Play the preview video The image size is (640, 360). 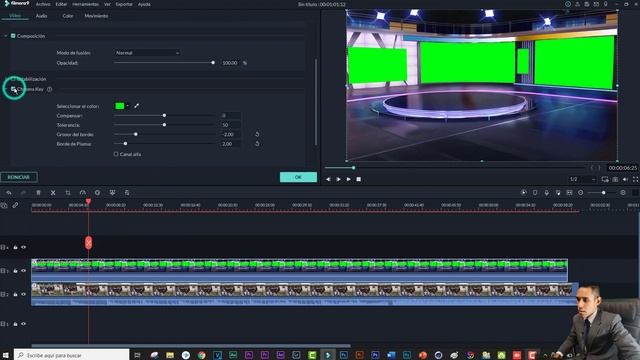tap(349, 179)
